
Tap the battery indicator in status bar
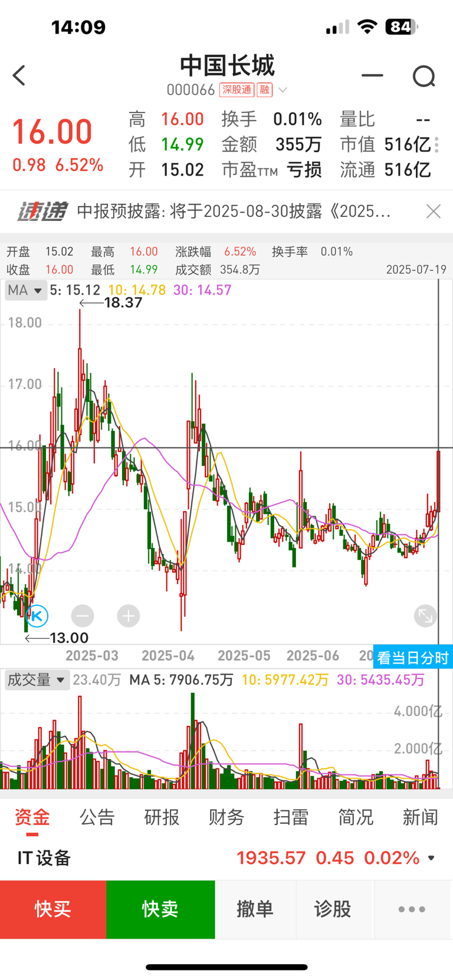(402, 27)
